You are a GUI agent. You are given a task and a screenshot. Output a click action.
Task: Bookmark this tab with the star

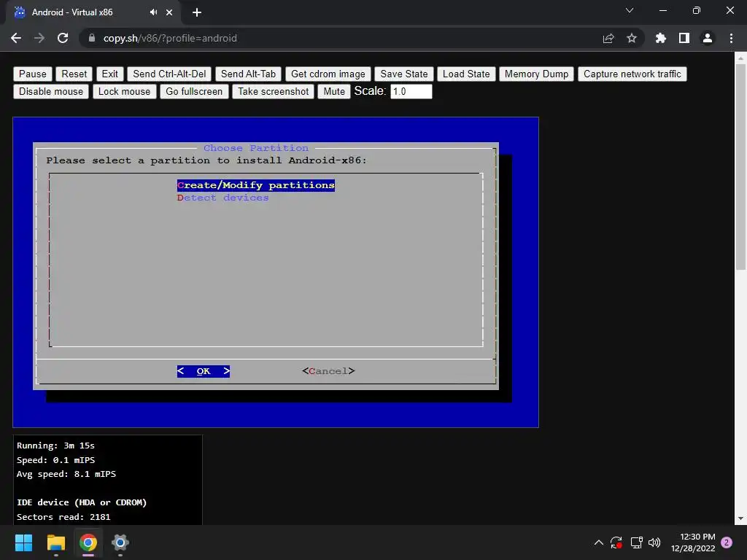pyautogui.click(x=632, y=38)
